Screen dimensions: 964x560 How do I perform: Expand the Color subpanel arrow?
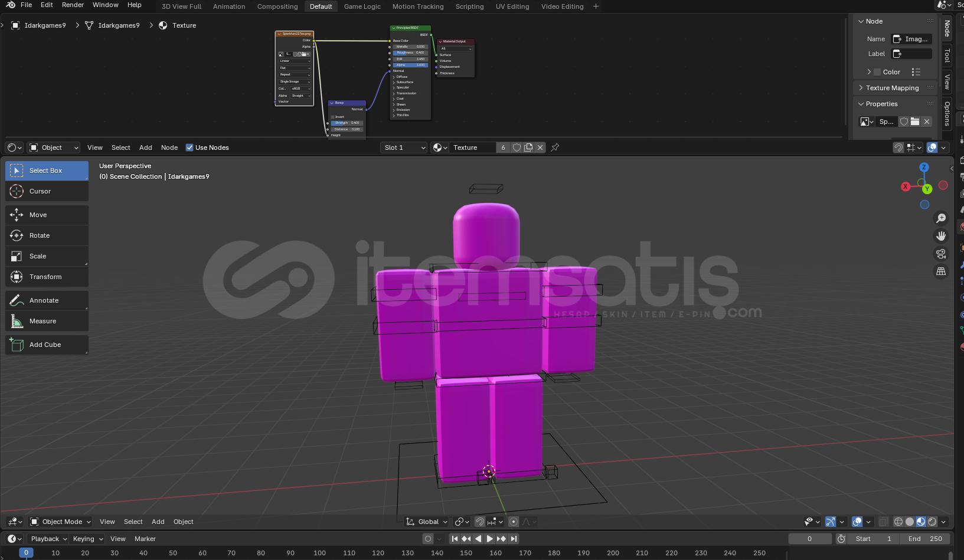pos(869,72)
